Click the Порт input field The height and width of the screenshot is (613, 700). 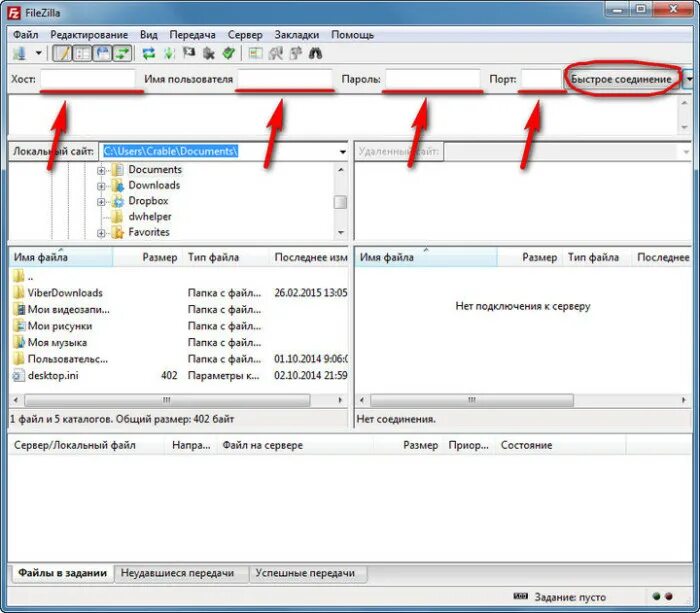[541, 79]
